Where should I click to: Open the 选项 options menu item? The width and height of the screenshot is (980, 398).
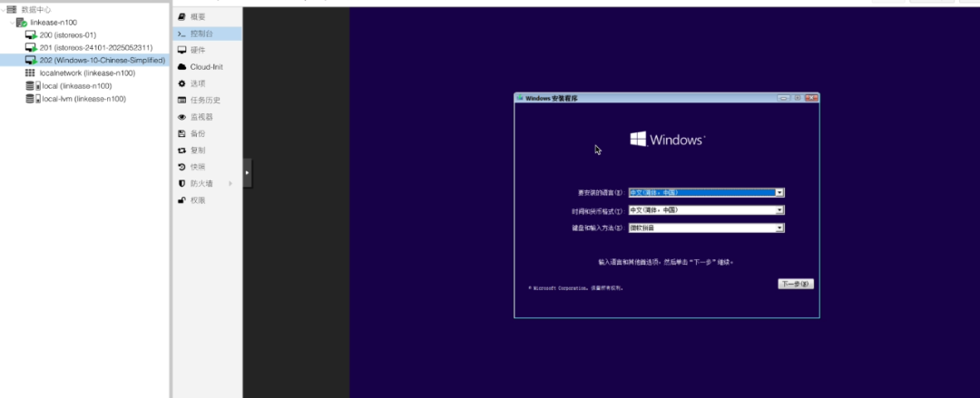click(207, 83)
